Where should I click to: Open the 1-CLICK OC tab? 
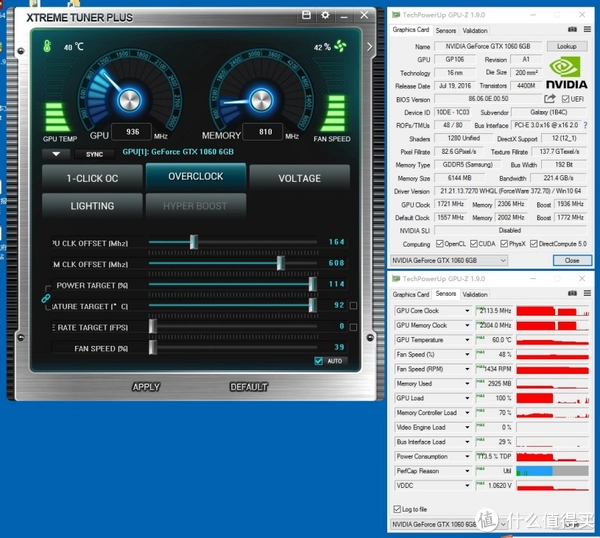click(92, 178)
